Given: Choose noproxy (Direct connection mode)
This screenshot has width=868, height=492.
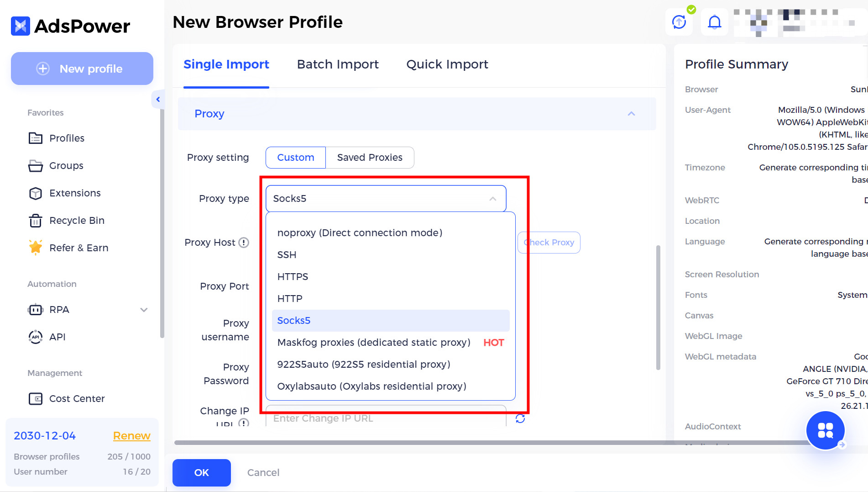Looking at the screenshot, I should coord(391,233).
